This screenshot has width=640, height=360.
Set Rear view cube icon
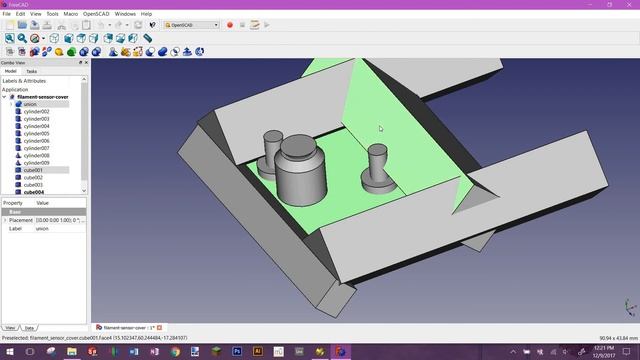pos(108,38)
